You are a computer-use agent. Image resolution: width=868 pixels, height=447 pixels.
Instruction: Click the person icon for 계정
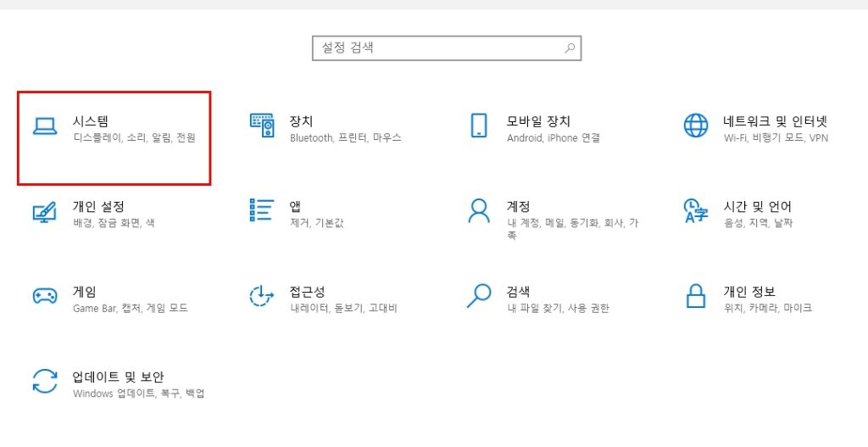(x=479, y=210)
